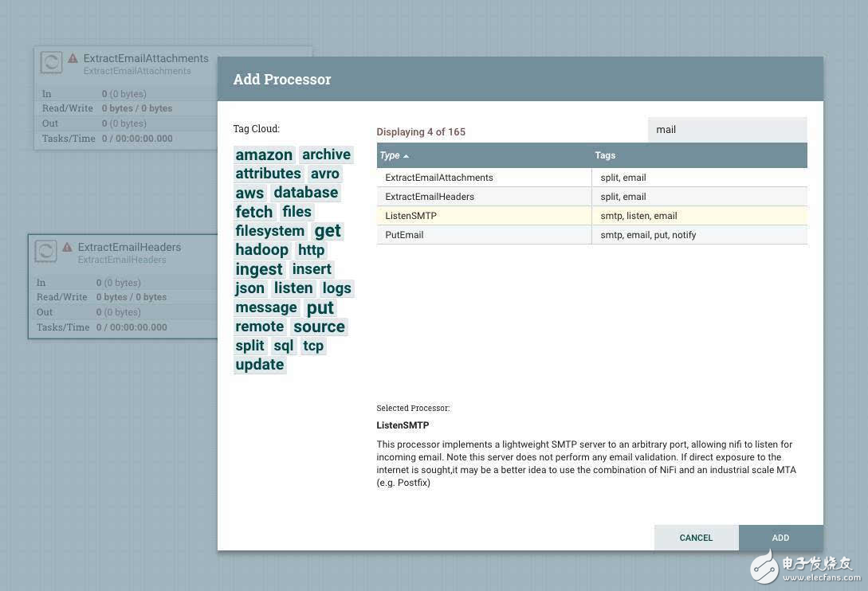Click the warning icon on ExtractEmailHeaders processor

tap(68, 247)
